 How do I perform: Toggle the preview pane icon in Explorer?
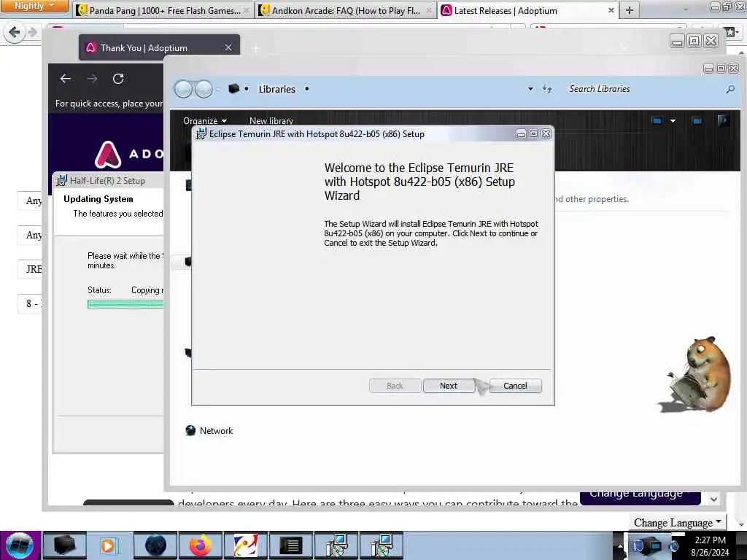(697, 121)
